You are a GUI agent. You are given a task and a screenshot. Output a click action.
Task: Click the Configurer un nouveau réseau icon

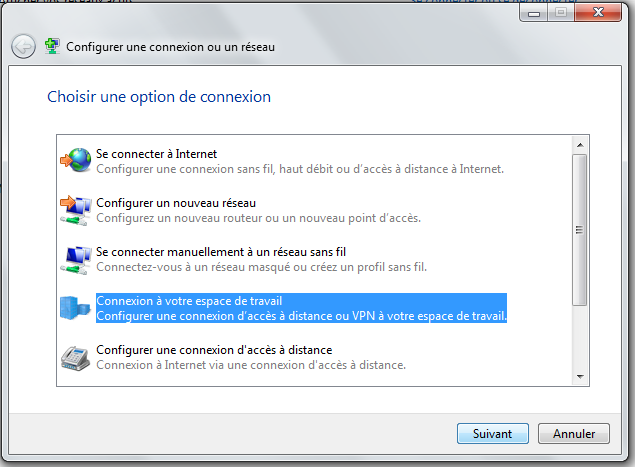coord(76,210)
